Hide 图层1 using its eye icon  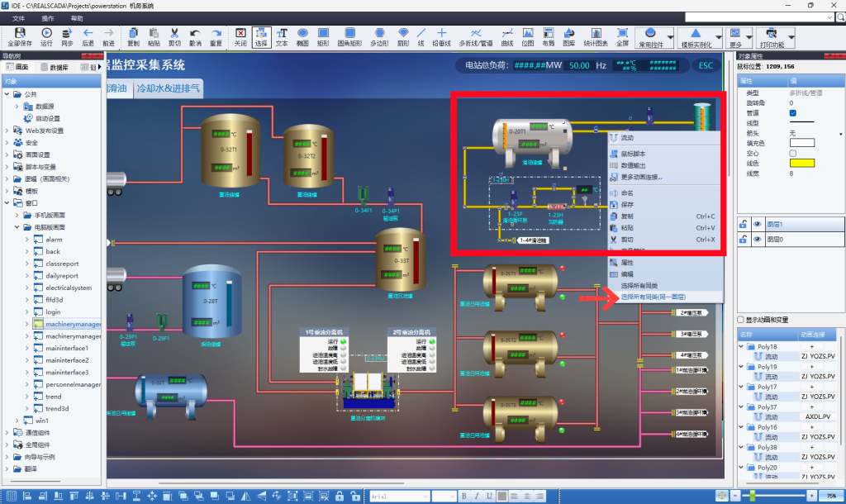click(757, 224)
